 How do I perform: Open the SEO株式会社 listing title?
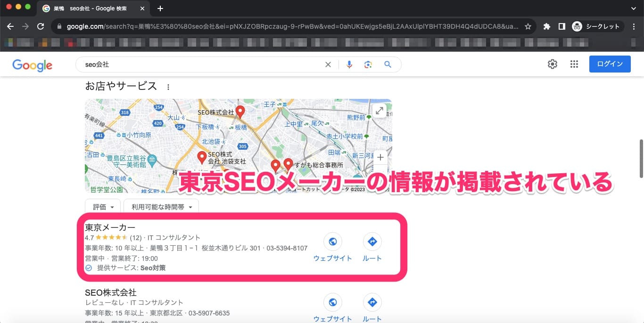coord(111,292)
